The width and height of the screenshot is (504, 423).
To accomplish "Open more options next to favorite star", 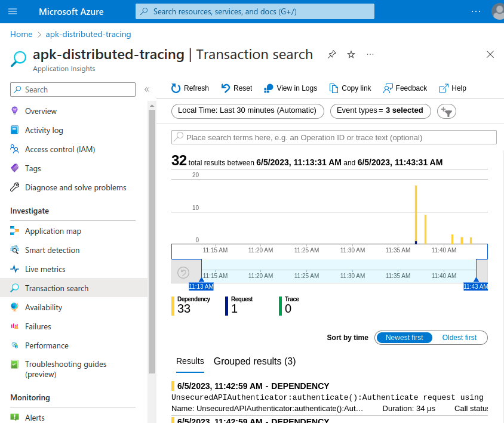I will click(370, 55).
